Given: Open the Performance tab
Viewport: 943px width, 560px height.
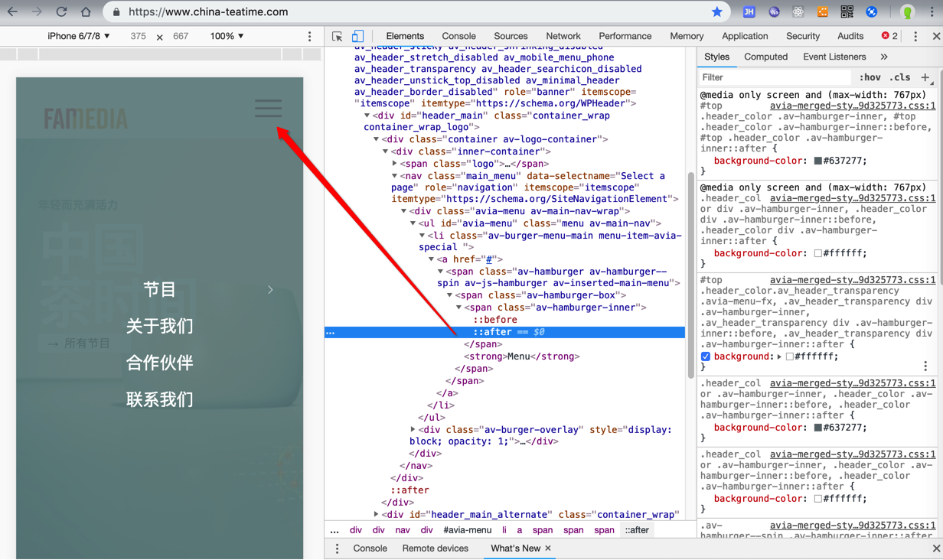Looking at the screenshot, I should [x=625, y=36].
